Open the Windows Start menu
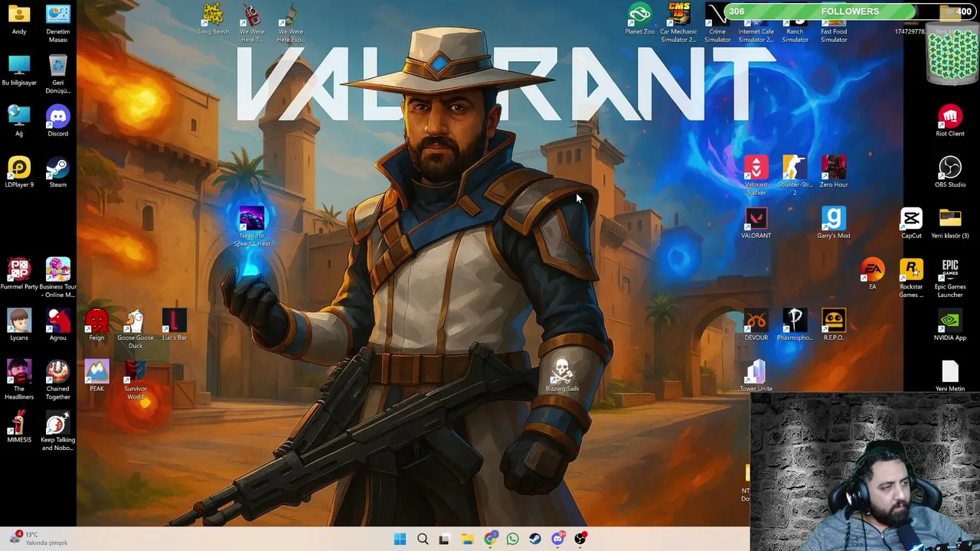The height and width of the screenshot is (551, 980). (x=400, y=540)
